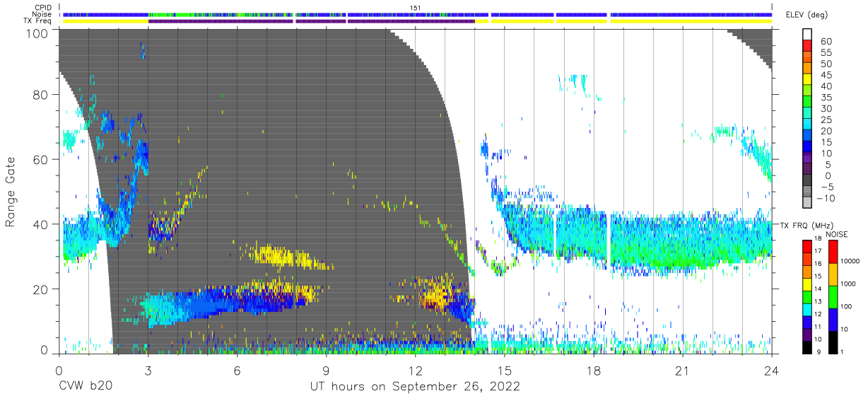Click UT hour tick label 9

326,371
